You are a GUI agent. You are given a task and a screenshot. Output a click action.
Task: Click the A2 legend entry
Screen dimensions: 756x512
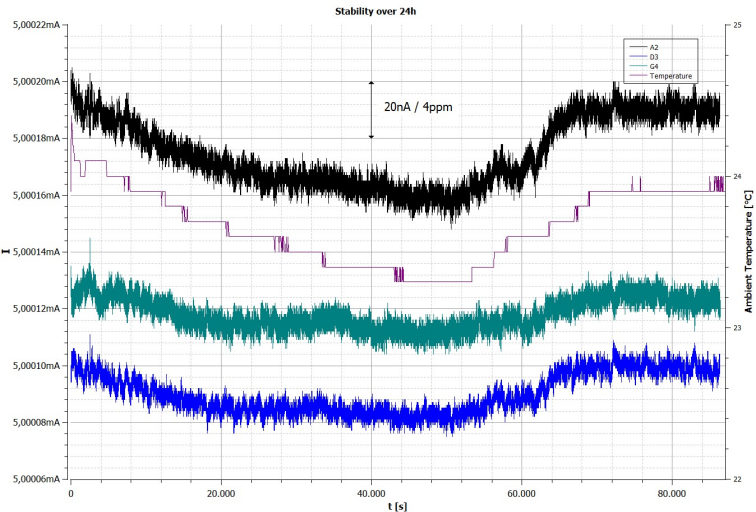(644, 47)
